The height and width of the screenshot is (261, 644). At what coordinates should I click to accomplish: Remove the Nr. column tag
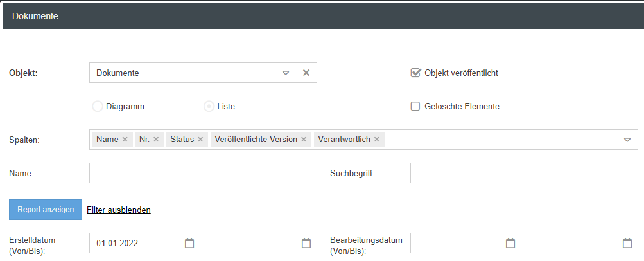pos(156,139)
